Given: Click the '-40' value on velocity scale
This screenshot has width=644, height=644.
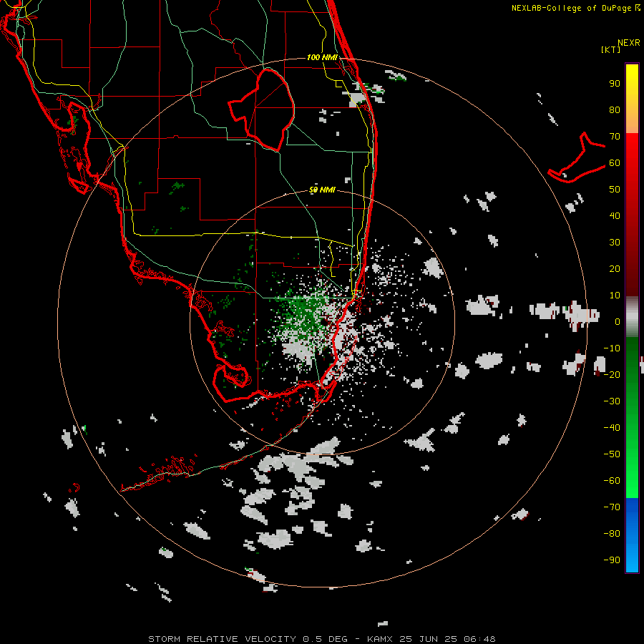Looking at the screenshot, I should 612,428.
